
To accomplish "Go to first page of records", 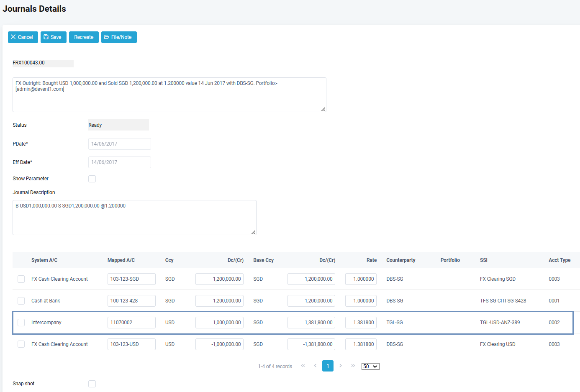I will tap(303, 366).
